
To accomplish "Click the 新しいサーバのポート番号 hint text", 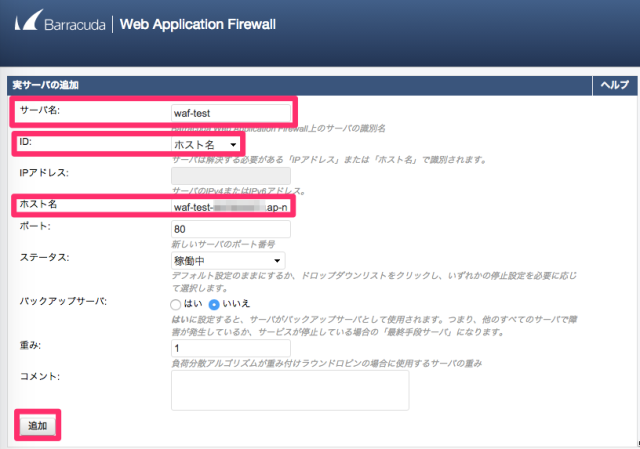I will [223, 244].
